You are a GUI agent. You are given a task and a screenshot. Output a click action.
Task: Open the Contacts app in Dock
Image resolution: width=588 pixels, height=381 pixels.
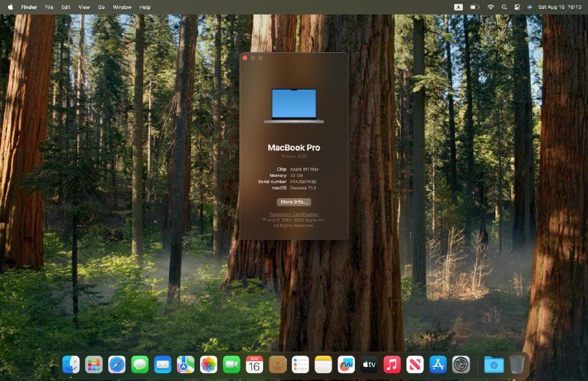tap(278, 364)
